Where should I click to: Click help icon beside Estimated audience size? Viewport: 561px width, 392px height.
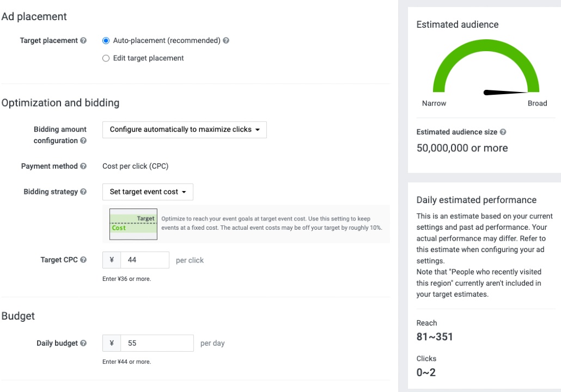tap(503, 132)
